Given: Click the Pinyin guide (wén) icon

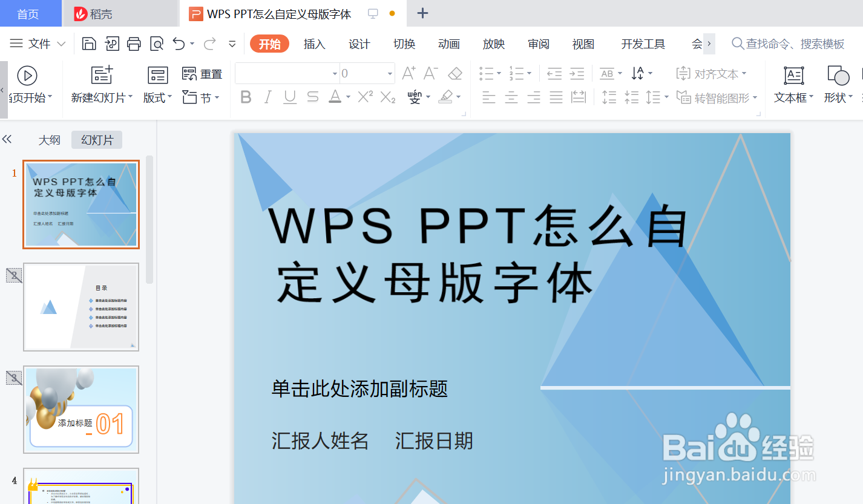Looking at the screenshot, I should click(x=415, y=97).
